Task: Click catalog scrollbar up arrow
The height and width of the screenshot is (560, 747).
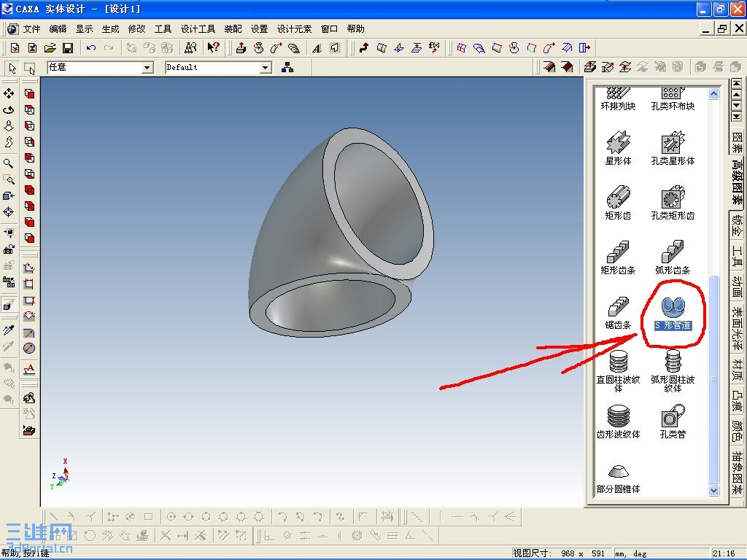Action: (x=713, y=94)
